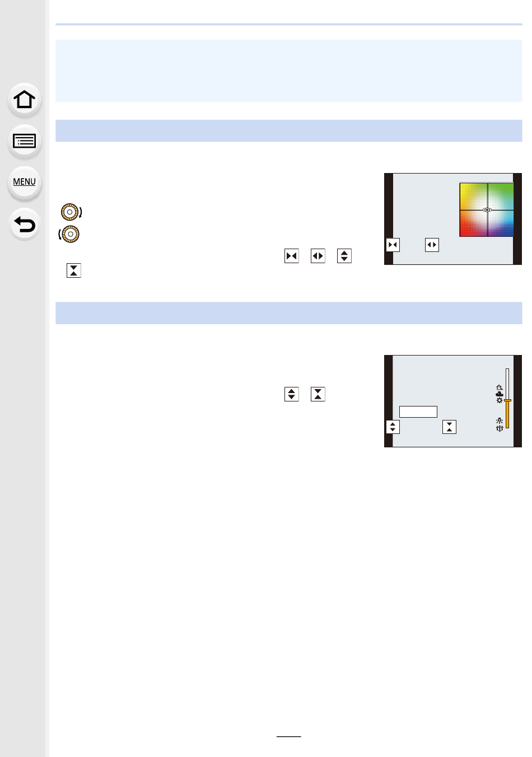Image resolution: width=532 pixels, height=757 pixels.
Task: Tap vertical pinch icon inside temperature screen
Action: [x=449, y=427]
